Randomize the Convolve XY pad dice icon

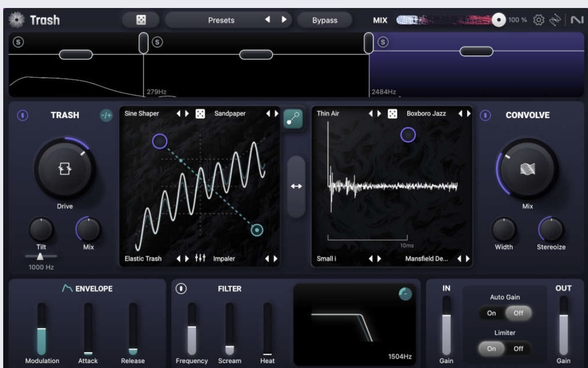(x=392, y=113)
